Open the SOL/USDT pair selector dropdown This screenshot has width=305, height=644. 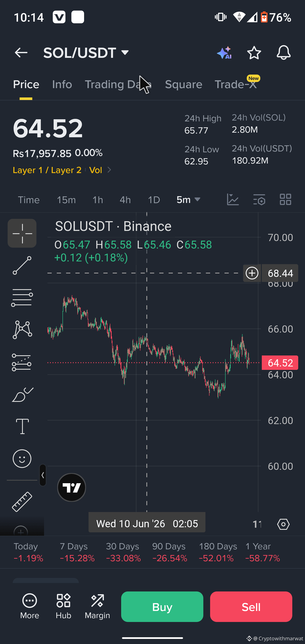[x=86, y=53]
